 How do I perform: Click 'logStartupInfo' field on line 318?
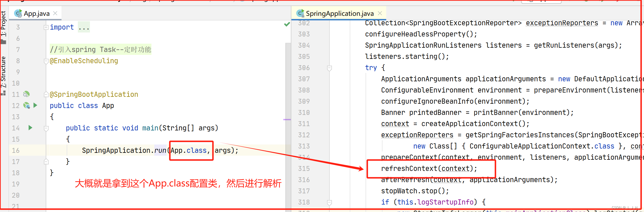(x=445, y=202)
